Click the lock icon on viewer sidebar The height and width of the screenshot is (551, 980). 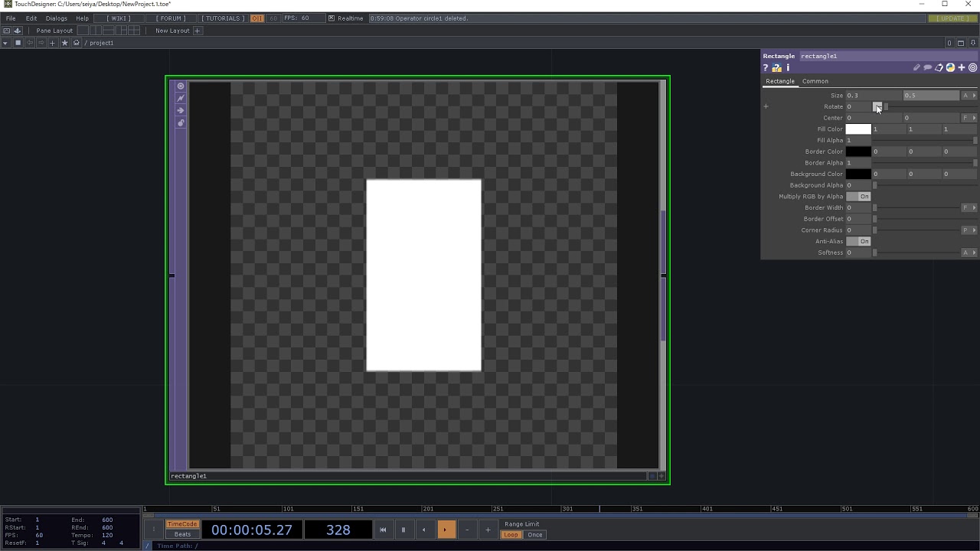[181, 123]
